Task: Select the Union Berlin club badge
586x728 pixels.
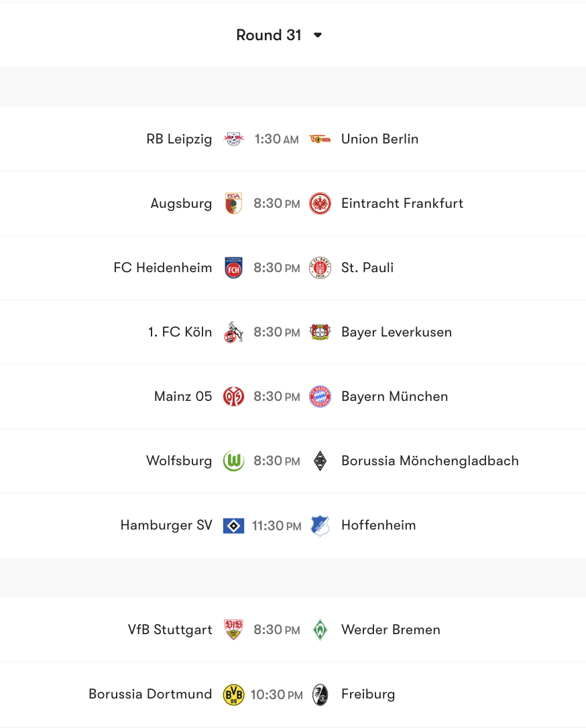Action: tap(320, 139)
